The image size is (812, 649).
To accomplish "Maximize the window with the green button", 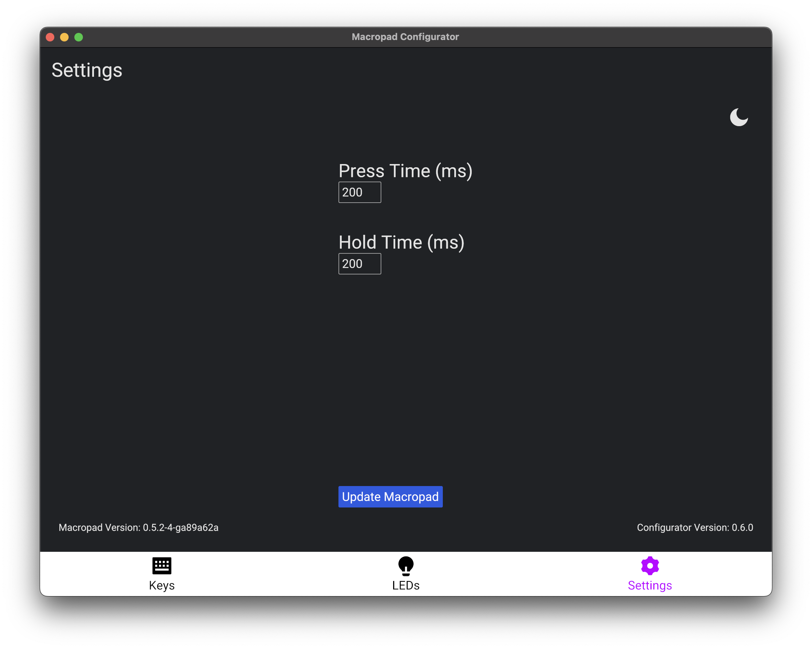I will (79, 37).
